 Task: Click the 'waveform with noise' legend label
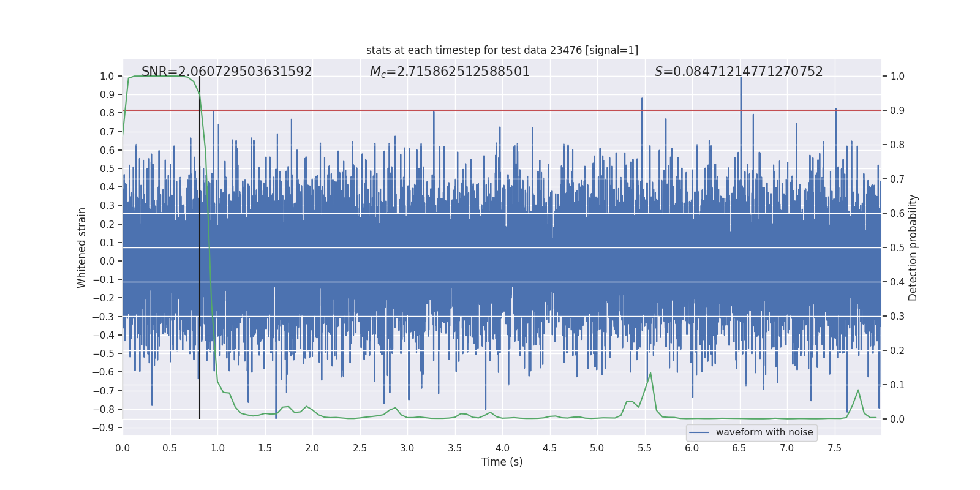coord(764,432)
